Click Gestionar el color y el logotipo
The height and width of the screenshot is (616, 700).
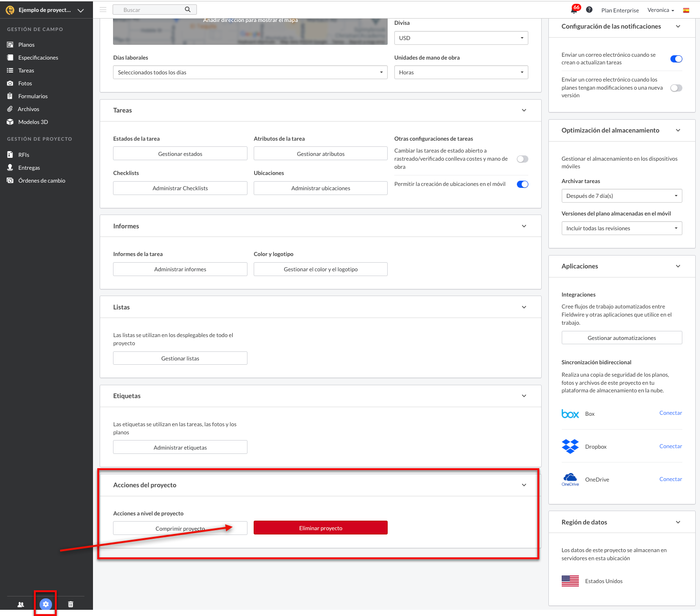pyautogui.click(x=320, y=269)
